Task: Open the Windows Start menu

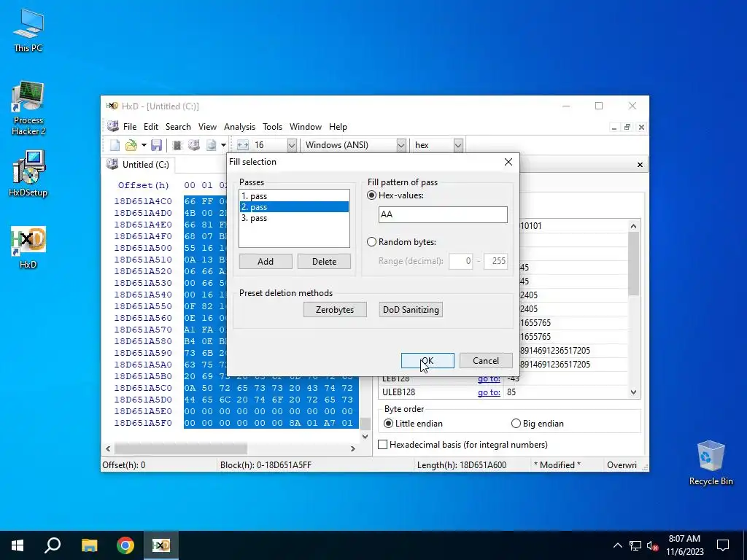Action: 18,545
